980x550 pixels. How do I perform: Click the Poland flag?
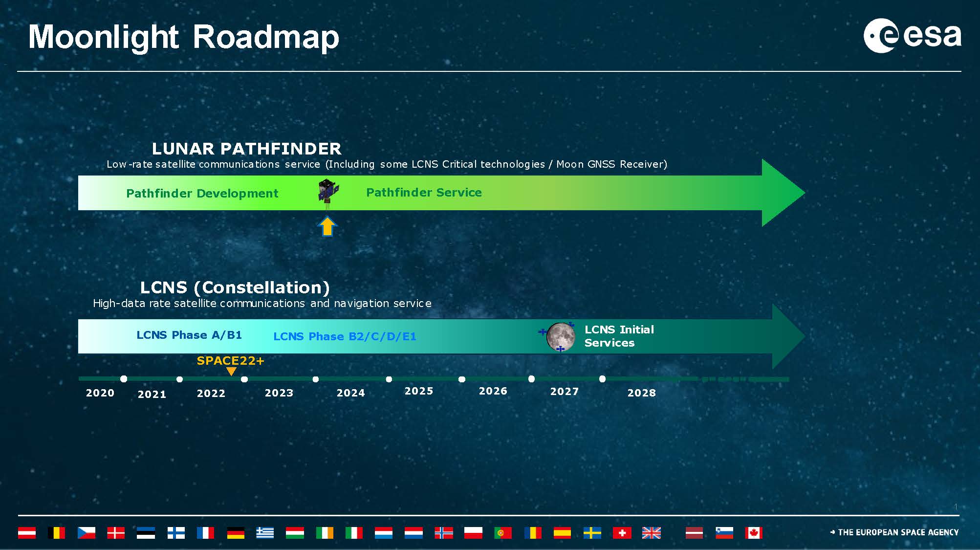tap(473, 533)
